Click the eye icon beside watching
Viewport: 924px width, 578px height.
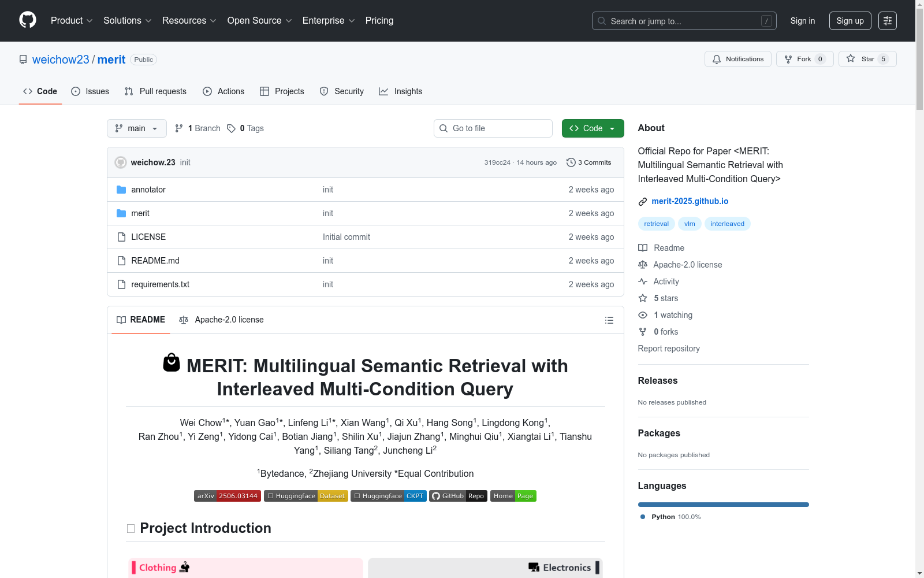643,315
